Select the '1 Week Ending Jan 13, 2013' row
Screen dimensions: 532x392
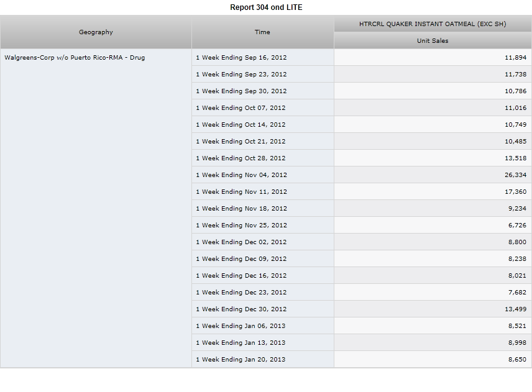[x=263, y=343]
